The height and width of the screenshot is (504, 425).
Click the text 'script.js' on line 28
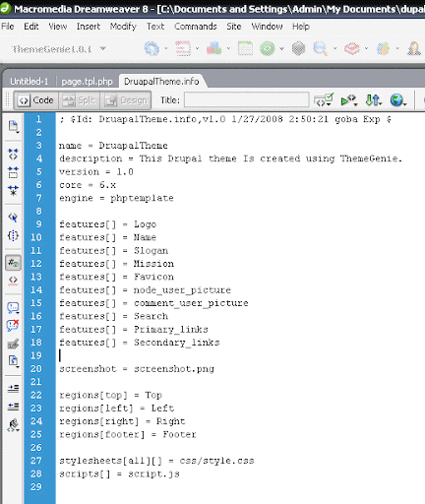(x=153, y=473)
